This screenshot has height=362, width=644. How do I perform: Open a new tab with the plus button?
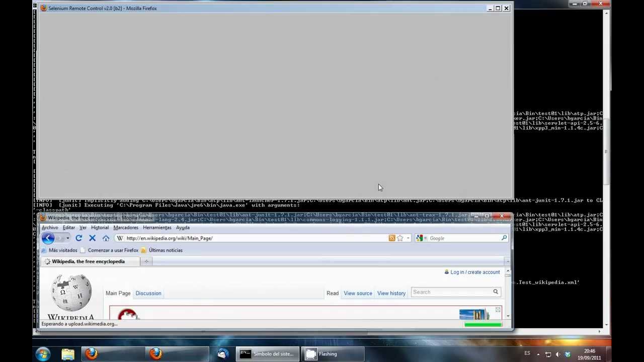coord(146,261)
